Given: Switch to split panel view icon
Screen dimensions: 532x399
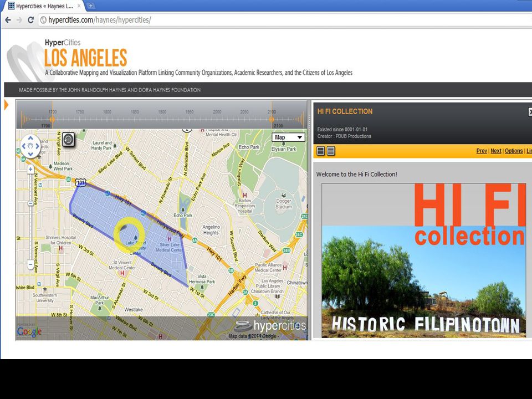Looking at the screenshot, I should click(321, 151).
